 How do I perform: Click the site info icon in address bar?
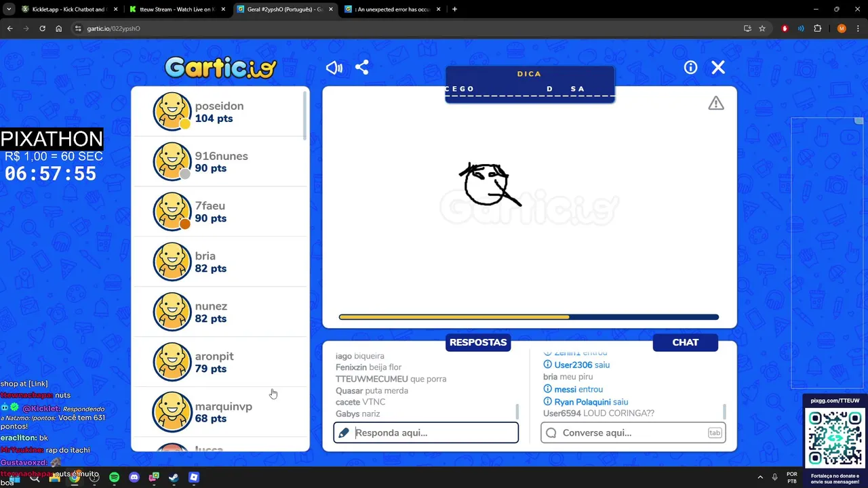[x=78, y=28]
